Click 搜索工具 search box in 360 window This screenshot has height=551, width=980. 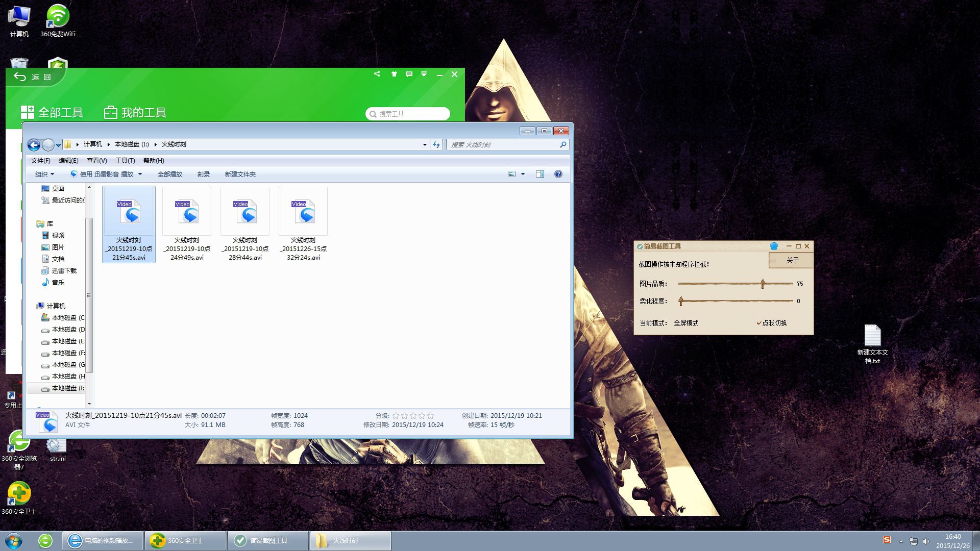(x=408, y=114)
